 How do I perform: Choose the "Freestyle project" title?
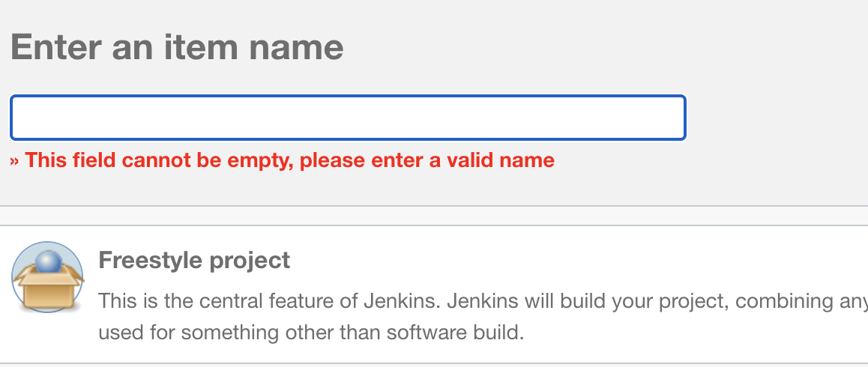194,261
